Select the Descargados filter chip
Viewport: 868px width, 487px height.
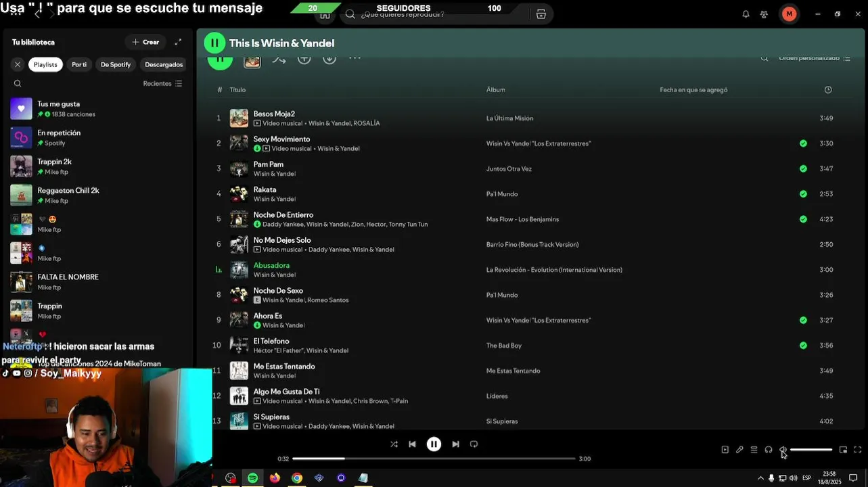click(164, 64)
